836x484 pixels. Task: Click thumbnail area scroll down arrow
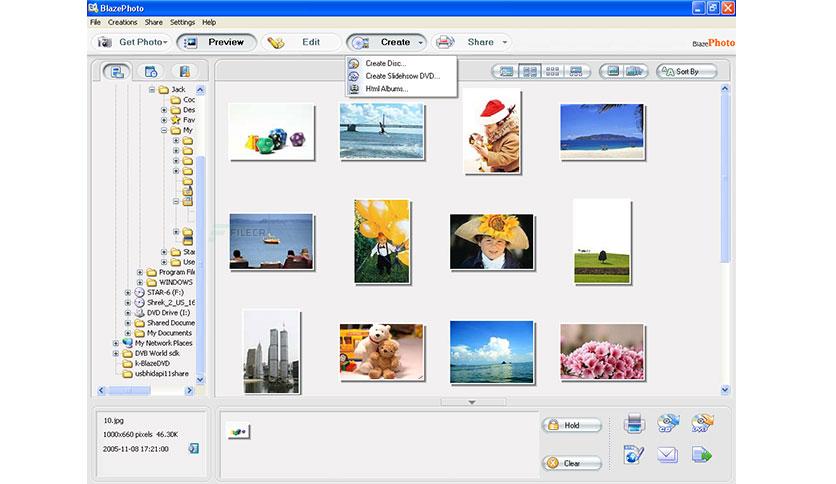coord(725,390)
